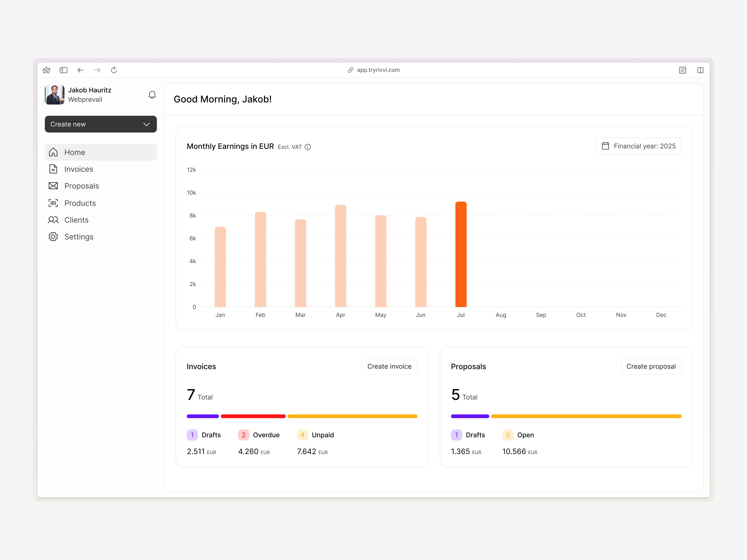Click the Open count badge 5

pos(508,435)
